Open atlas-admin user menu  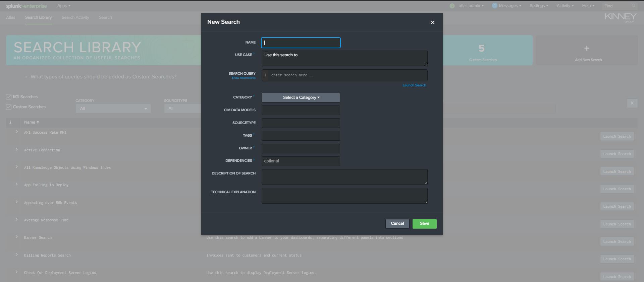(471, 6)
